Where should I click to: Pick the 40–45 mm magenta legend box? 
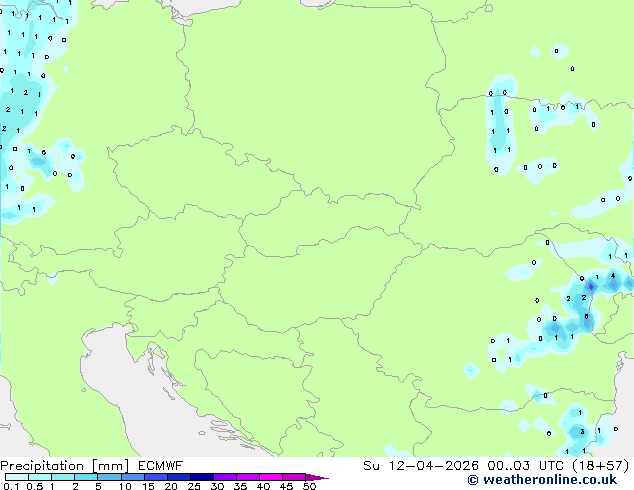(x=271, y=477)
